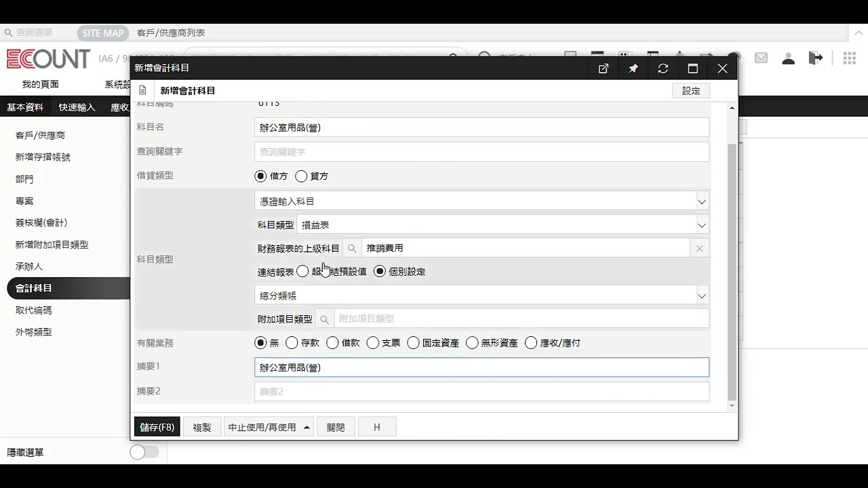Open 客戶/供應商 in sidebar

click(x=40, y=136)
